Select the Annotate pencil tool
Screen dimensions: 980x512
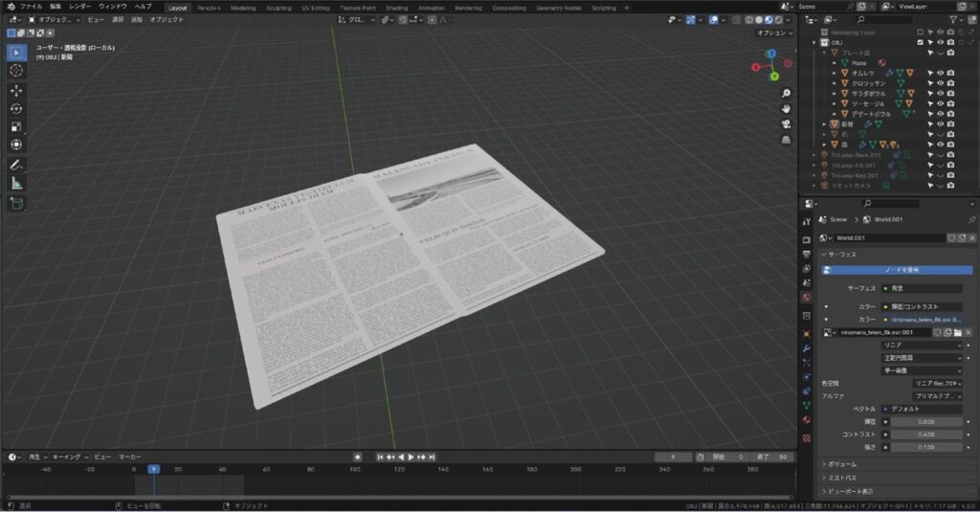click(x=16, y=166)
